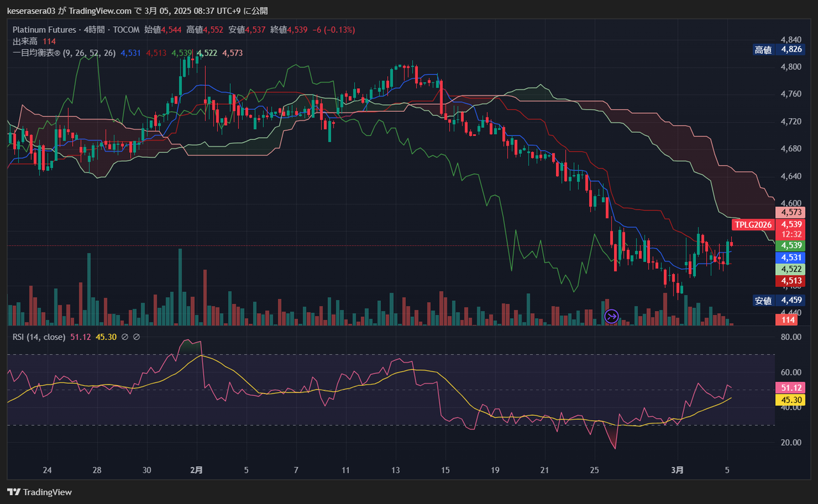
Task: Click the 30 date label on the time axis
Action: tap(147, 470)
